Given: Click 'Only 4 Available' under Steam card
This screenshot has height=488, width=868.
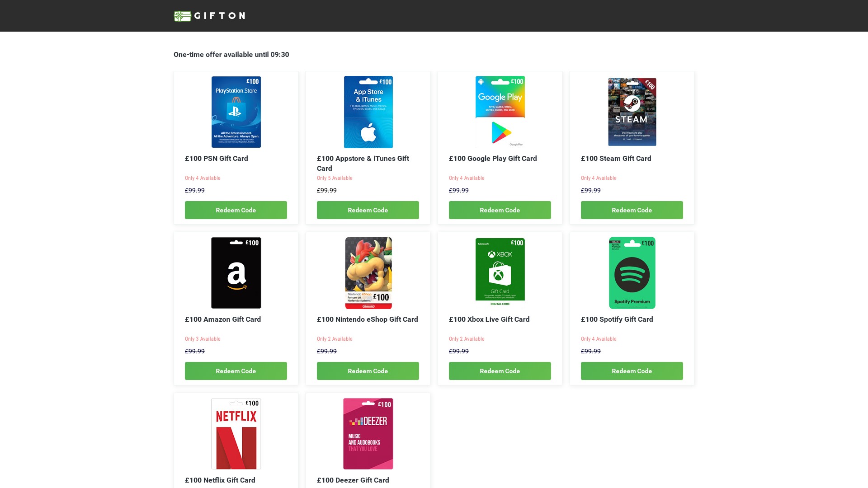Looking at the screenshot, I should click(x=599, y=178).
